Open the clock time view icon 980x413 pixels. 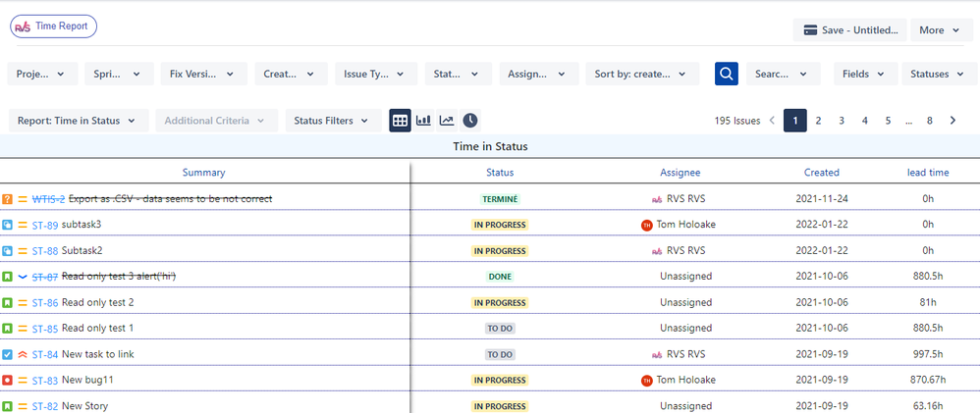[470, 121]
